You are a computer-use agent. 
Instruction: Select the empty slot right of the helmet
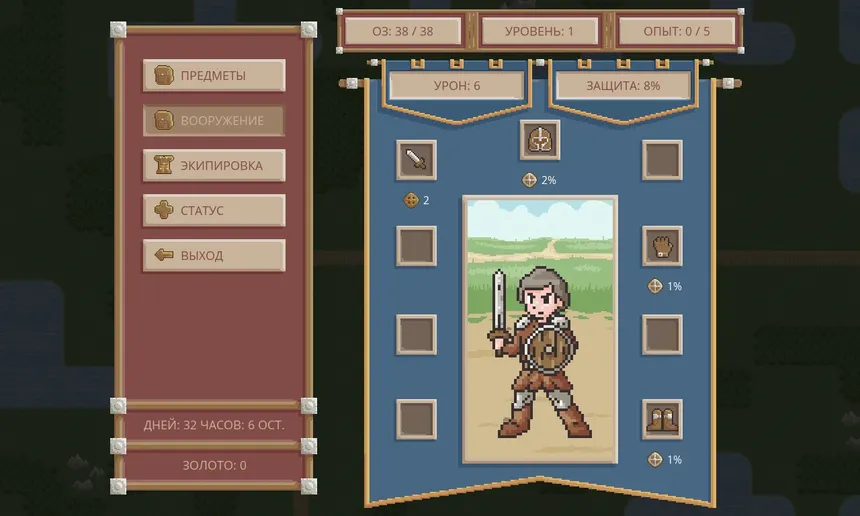[x=662, y=160]
